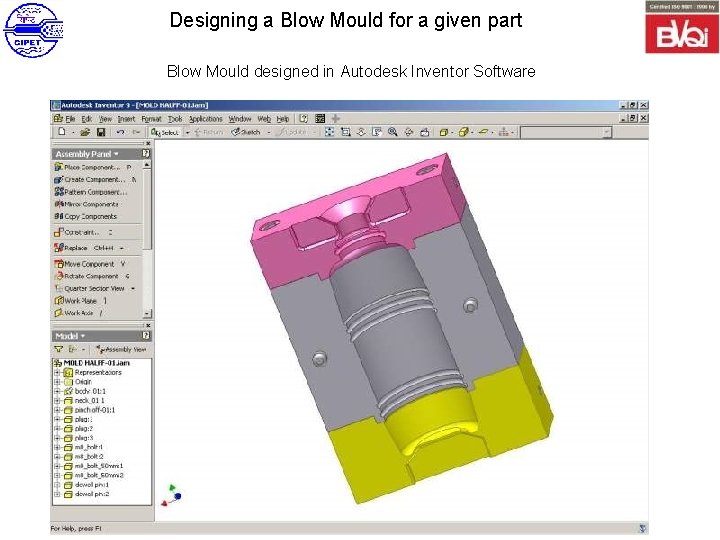Open the Applications menu
The width and height of the screenshot is (720, 540).
(x=206, y=119)
